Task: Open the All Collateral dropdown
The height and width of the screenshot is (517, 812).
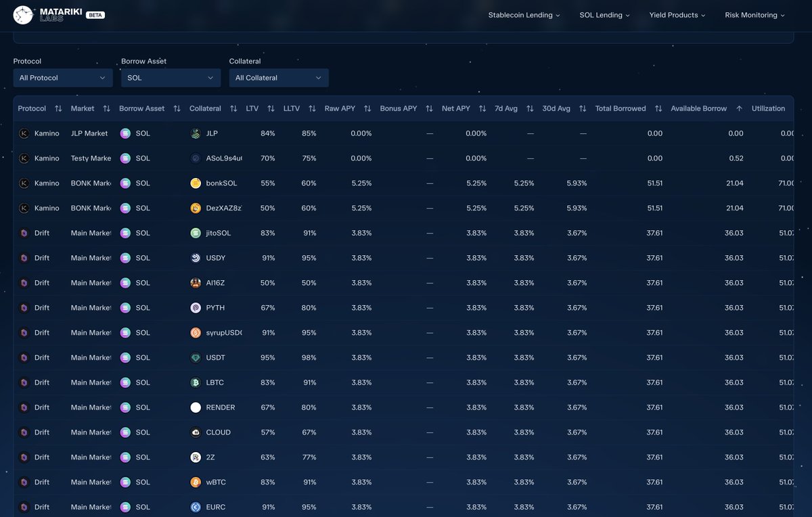Action: tap(279, 78)
